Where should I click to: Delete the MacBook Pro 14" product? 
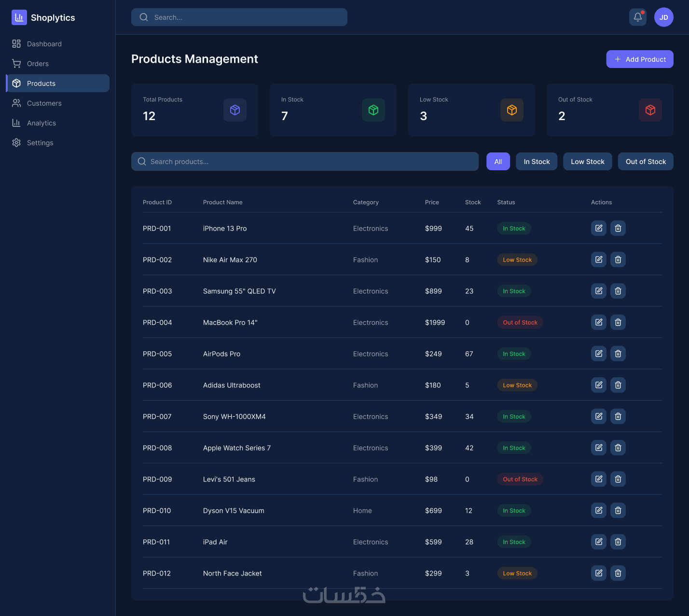point(618,322)
